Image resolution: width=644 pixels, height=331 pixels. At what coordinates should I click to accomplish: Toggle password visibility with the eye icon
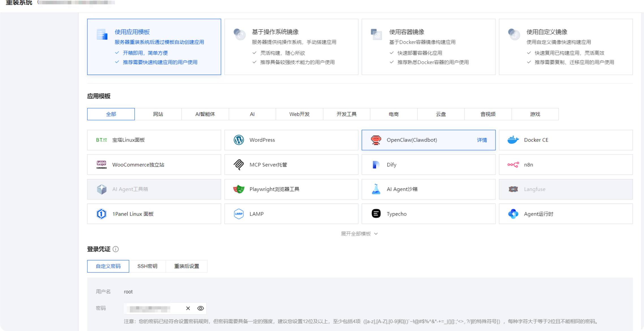[x=201, y=308]
